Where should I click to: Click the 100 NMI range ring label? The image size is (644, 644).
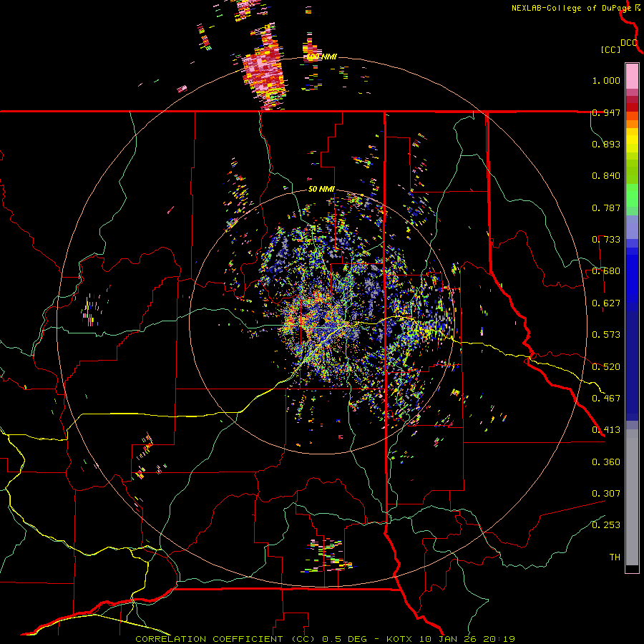tap(321, 57)
